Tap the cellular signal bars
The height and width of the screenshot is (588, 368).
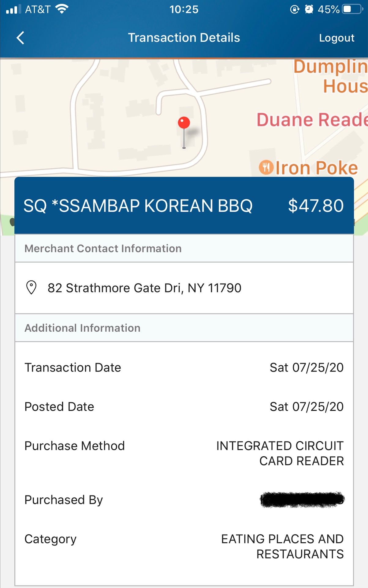[x=13, y=9]
